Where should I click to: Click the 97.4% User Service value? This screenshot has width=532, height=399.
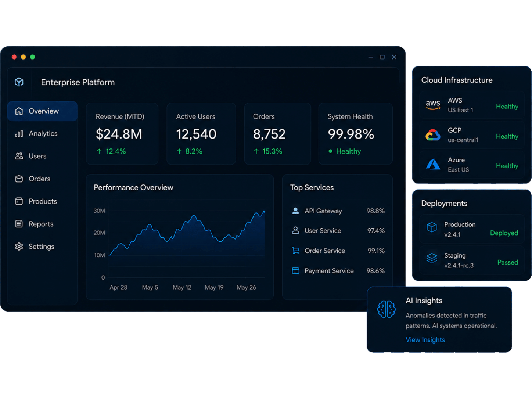click(376, 231)
